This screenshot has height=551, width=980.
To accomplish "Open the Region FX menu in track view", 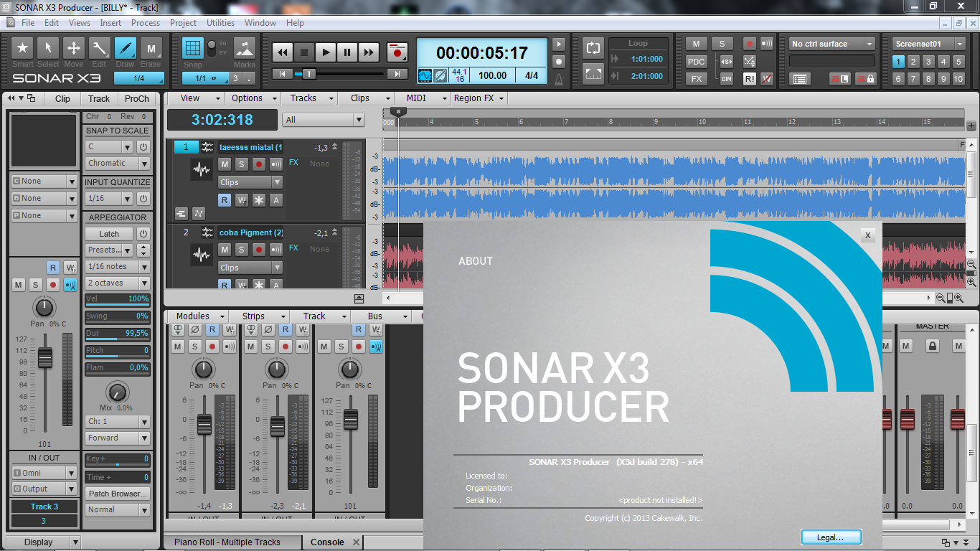I will coord(479,98).
